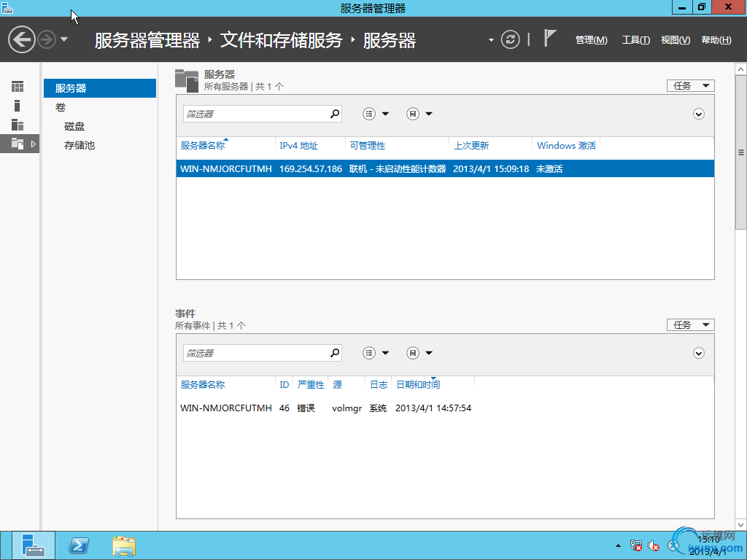Open the dropdown arrow beside servers save query

click(429, 114)
